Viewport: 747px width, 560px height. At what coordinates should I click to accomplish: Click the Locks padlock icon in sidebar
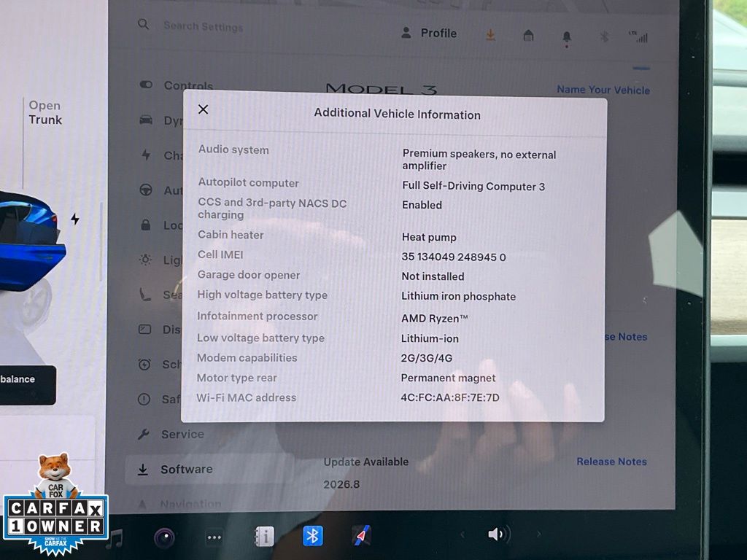click(146, 225)
